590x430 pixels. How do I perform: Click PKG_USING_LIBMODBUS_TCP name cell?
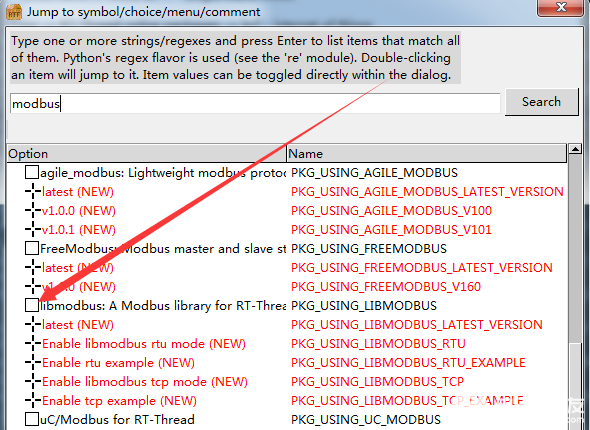point(377,381)
